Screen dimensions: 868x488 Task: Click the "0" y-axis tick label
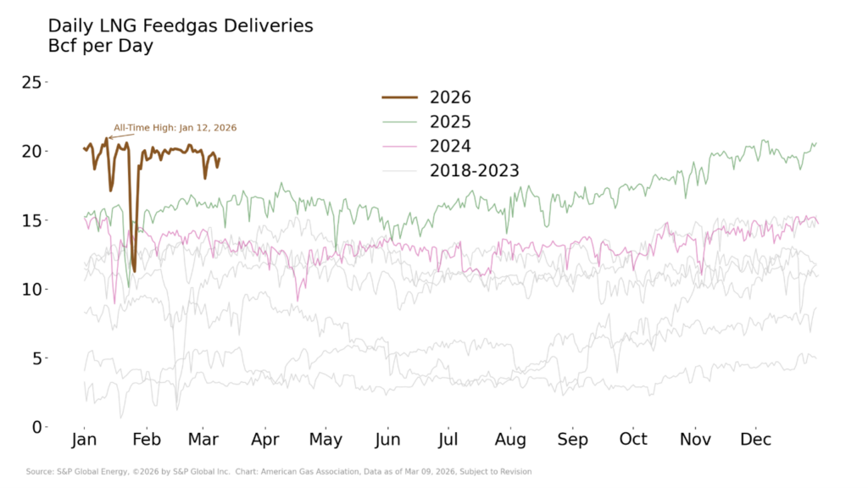pyautogui.click(x=37, y=427)
